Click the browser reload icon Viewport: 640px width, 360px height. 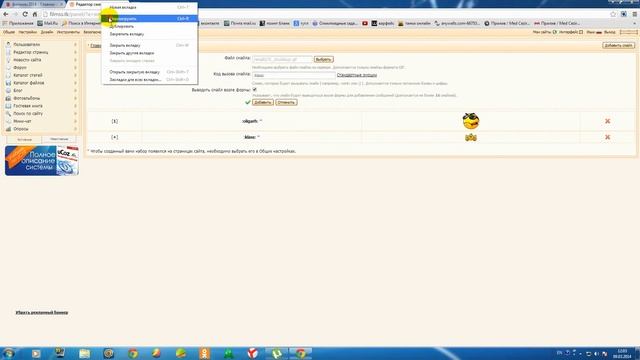pos(25,14)
